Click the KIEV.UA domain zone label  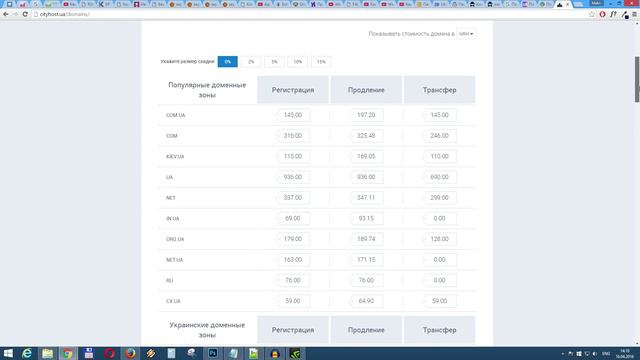click(x=175, y=156)
